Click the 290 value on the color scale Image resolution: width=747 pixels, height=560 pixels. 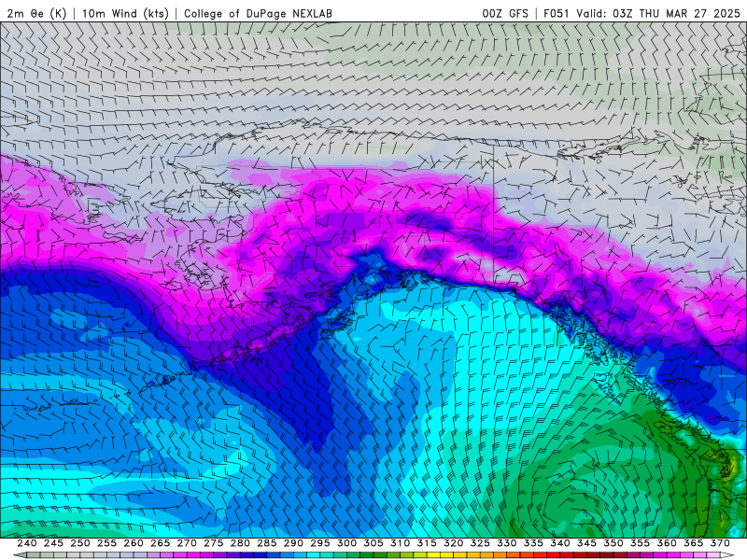click(x=293, y=543)
